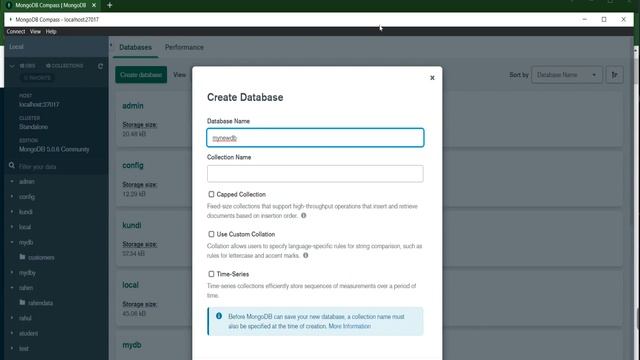This screenshot has width=640, height=360.
Task: Click the customers collection folder icon
Action: pos(22,257)
